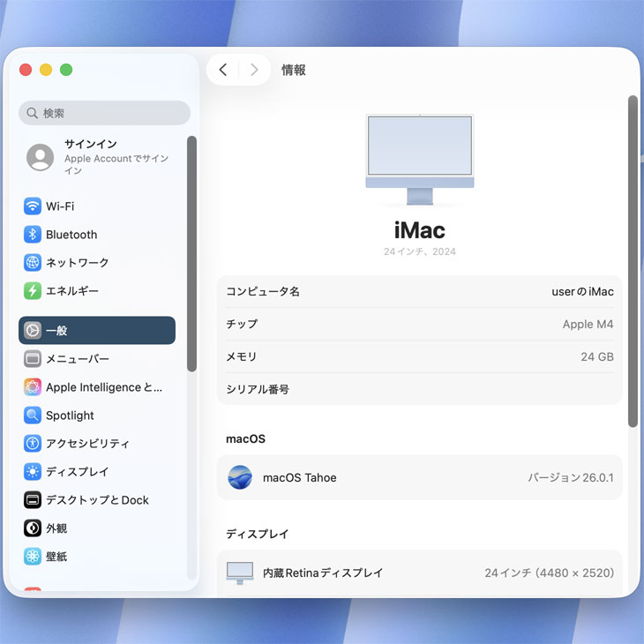The width and height of the screenshot is (644, 644).
Task: Open 壁紙 label in sidebar
Action: (56, 557)
